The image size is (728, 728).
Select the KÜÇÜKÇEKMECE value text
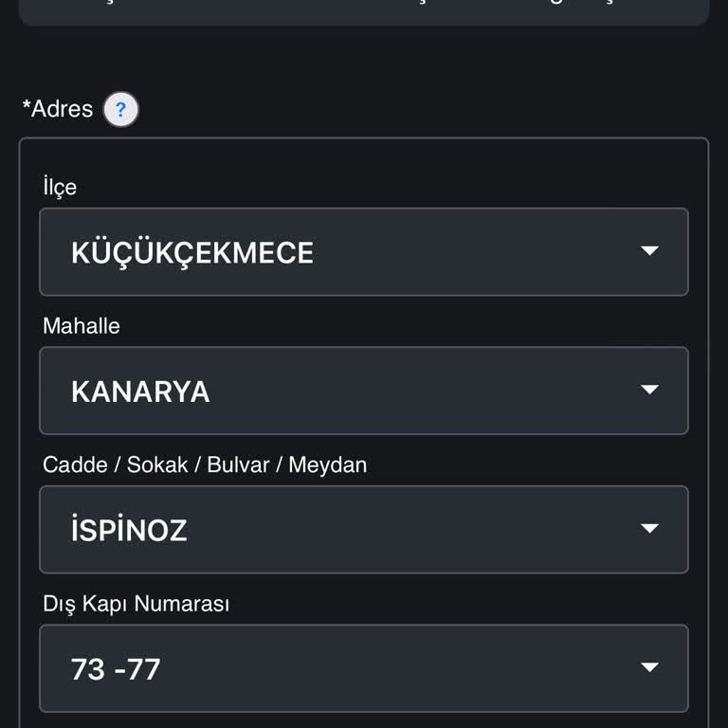pos(192,253)
